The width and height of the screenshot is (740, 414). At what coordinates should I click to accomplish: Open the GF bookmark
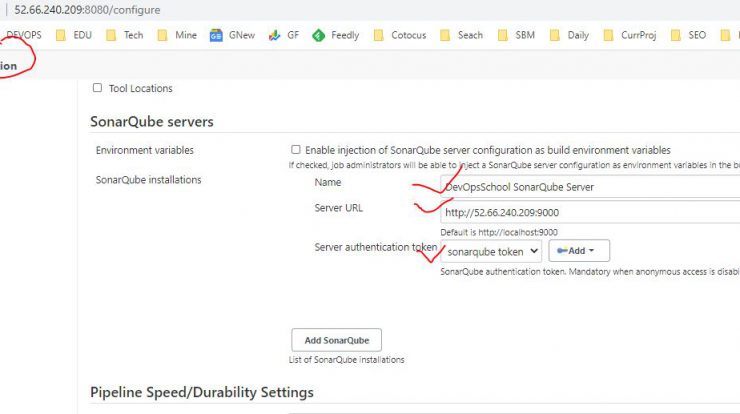pyautogui.click(x=284, y=35)
